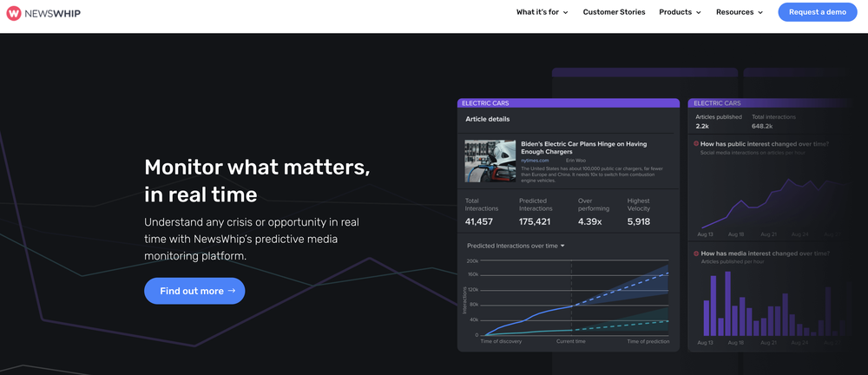Click the 200k y-axis label

(472, 261)
